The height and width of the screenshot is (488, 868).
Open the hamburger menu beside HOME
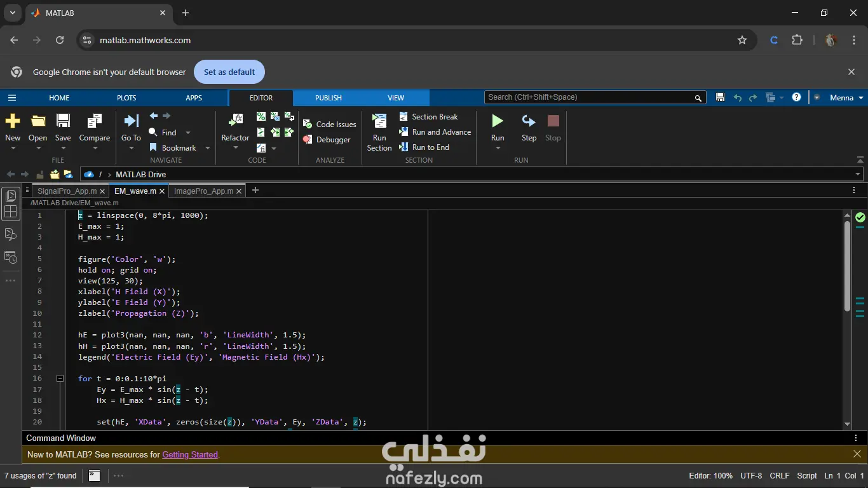[12, 98]
